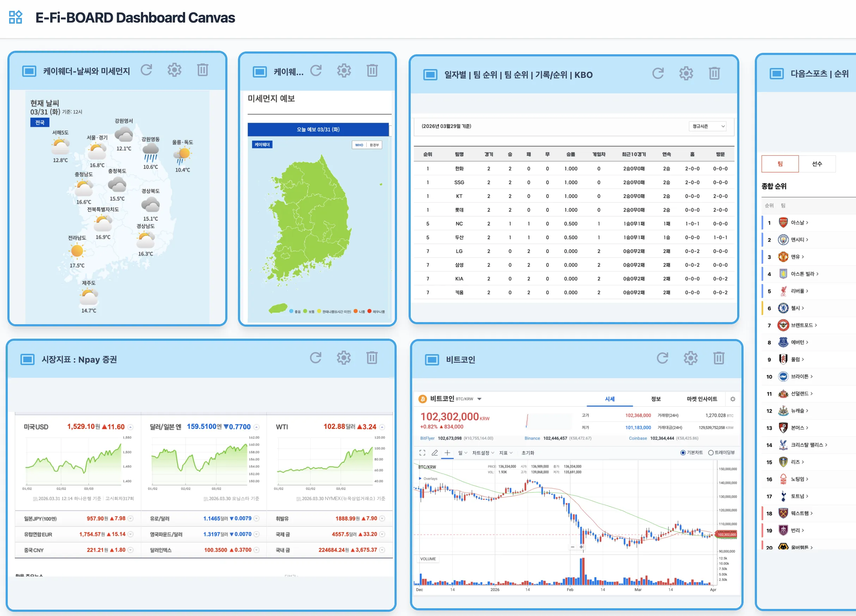856x616 pixels.
Task: Open settings gear of KBO 팀 순위 widget
Action: pos(686,73)
